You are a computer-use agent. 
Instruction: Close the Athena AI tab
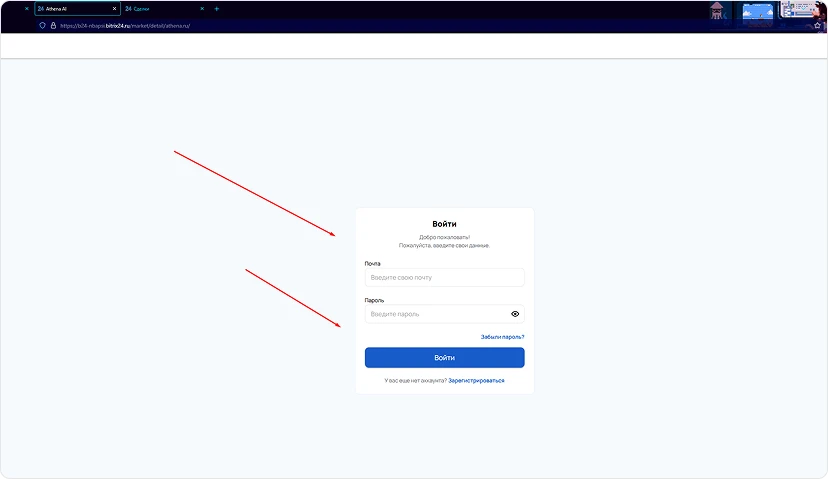pos(114,9)
